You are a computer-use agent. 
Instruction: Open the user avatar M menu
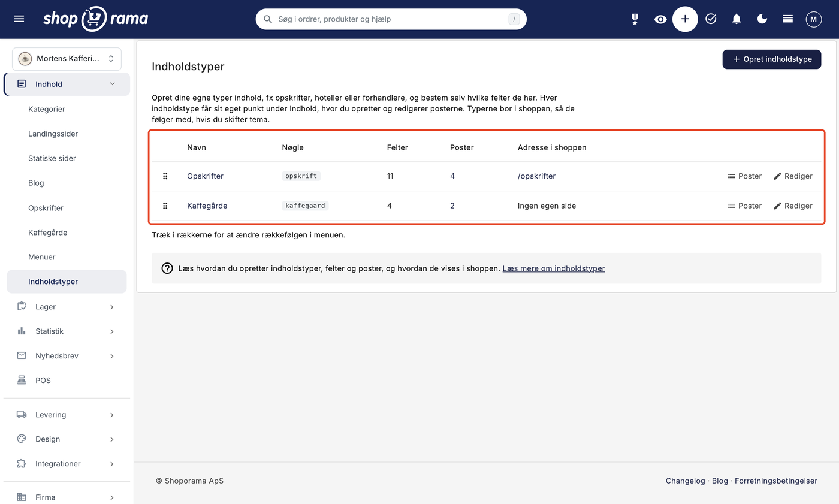[813, 19]
